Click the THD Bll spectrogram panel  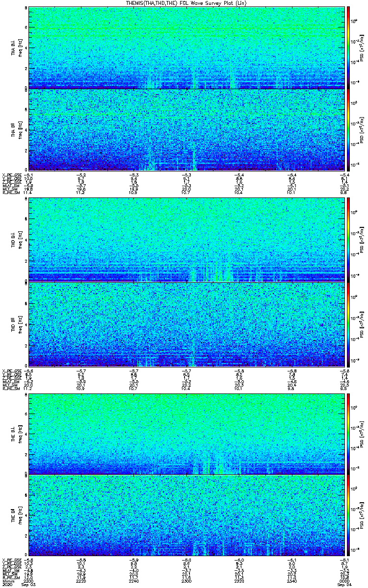click(187, 324)
